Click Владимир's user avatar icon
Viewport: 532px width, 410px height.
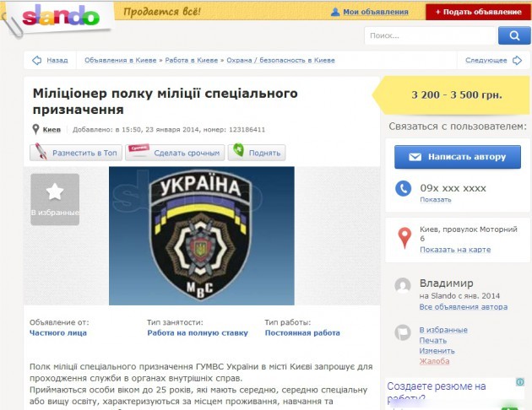click(x=403, y=286)
